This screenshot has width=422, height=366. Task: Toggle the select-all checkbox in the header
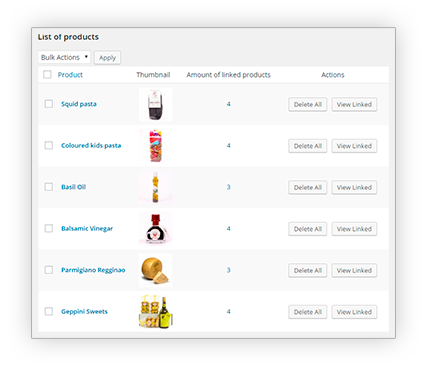coord(47,74)
